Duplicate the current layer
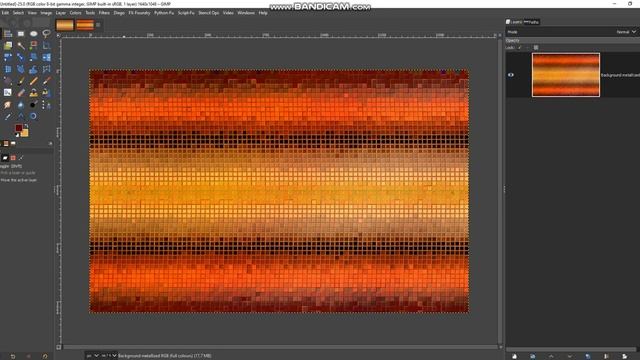Screen dimensions: 640x360 pos(588,356)
